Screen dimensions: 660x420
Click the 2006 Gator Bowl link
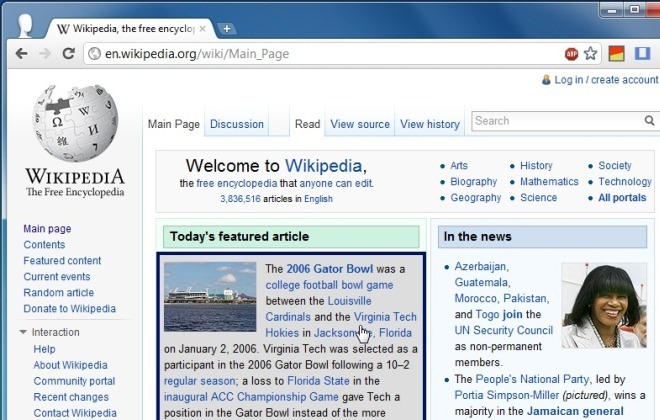330,268
